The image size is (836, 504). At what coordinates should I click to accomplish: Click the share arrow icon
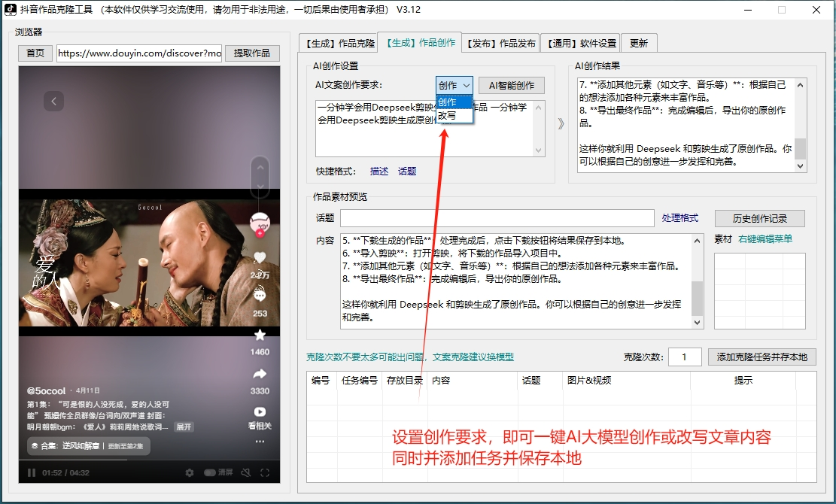260,374
